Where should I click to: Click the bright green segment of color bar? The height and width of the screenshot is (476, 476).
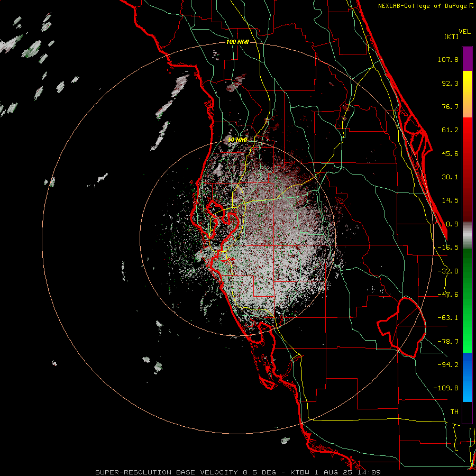467,300
